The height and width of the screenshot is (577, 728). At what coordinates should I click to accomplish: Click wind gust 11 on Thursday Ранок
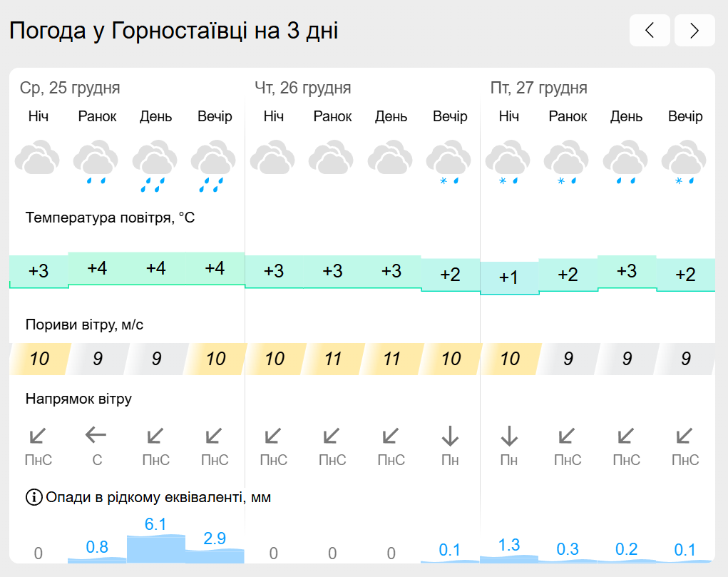tap(332, 359)
